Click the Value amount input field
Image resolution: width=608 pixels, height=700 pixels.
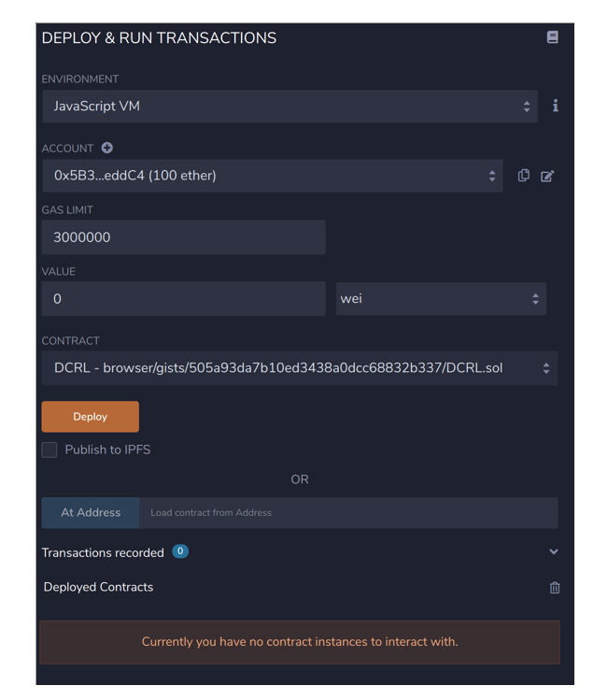[183, 299]
